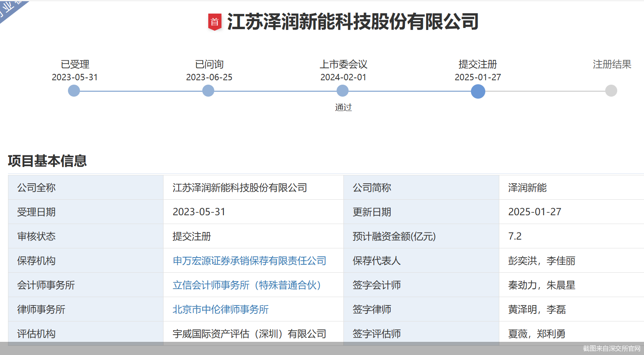Open the 申万宏源证券承销保荐有限责任公司 link
The height and width of the screenshot is (355, 644).
point(249,261)
